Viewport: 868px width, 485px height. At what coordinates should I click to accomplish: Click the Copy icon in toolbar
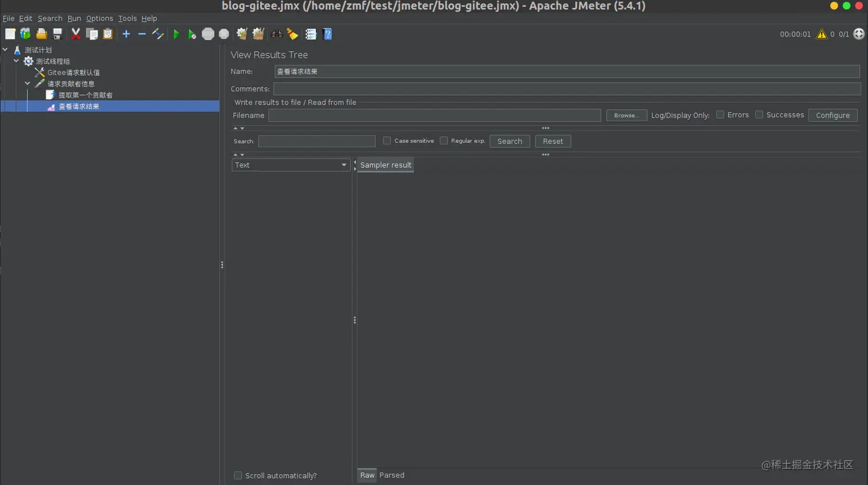[92, 34]
